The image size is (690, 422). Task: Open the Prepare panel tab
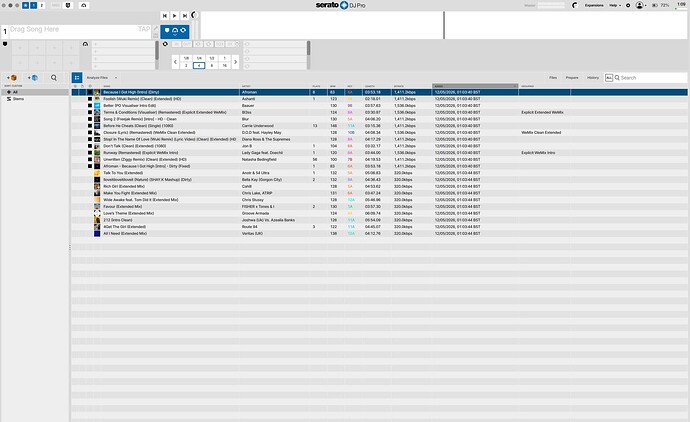(x=572, y=77)
